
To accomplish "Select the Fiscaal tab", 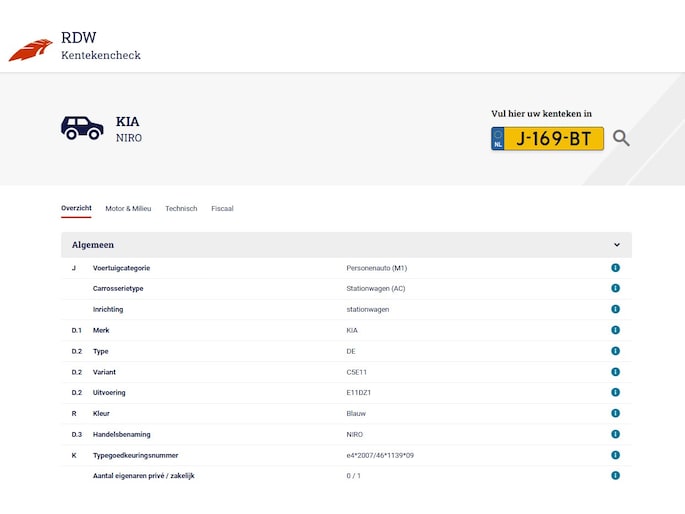I will [x=222, y=209].
